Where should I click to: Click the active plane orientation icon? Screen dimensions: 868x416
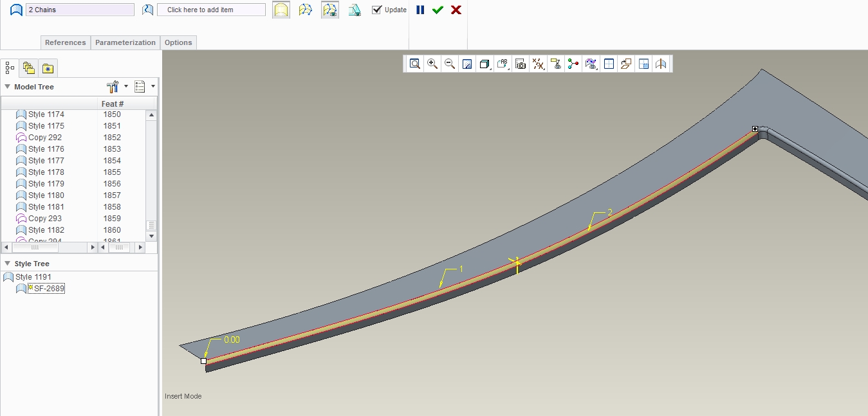[626, 64]
